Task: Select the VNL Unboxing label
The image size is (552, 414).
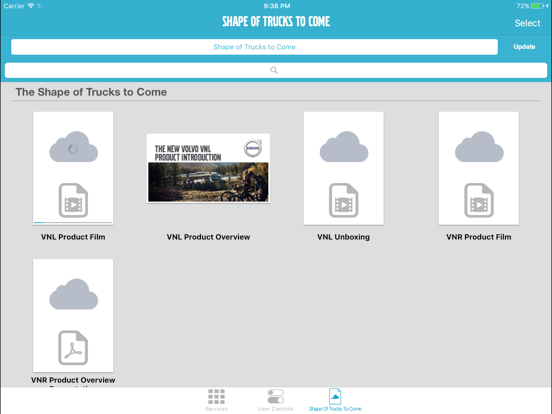Action: (x=344, y=237)
